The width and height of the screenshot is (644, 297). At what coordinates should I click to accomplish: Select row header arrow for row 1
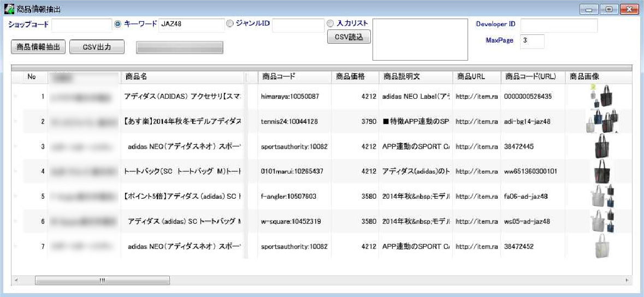pos(16,97)
